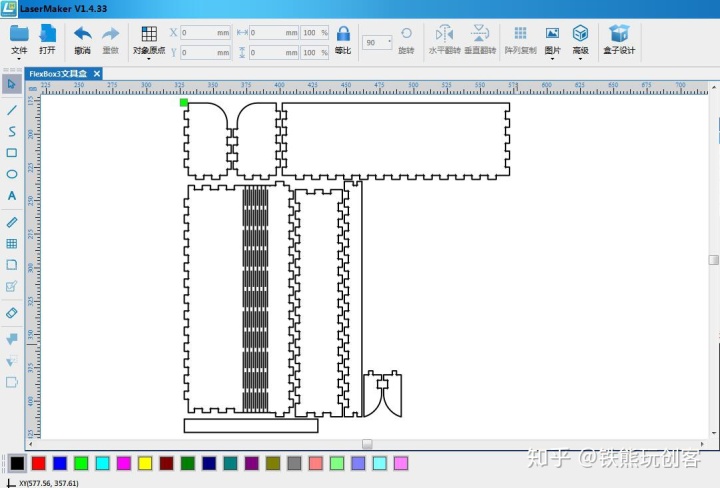
Task: Pick the olive color swatch
Action: [x=273, y=463]
